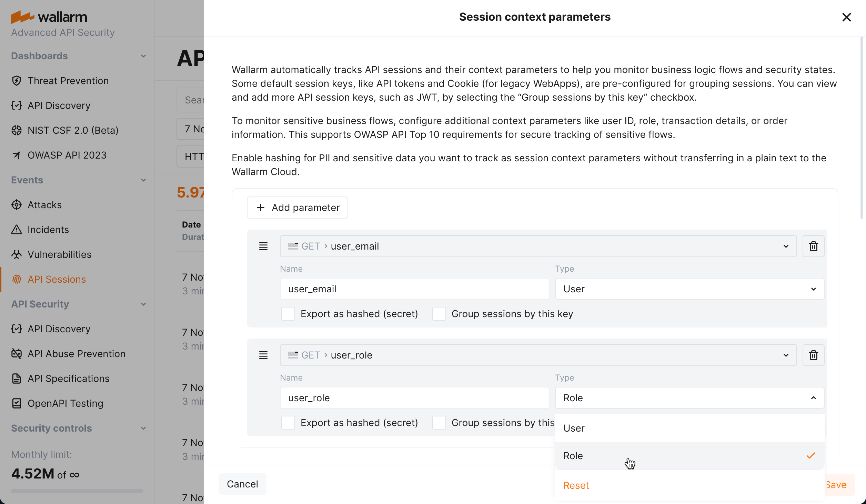Screen dimensions: 866x504
Task: Click inside the user_role name field
Action: click(x=414, y=397)
